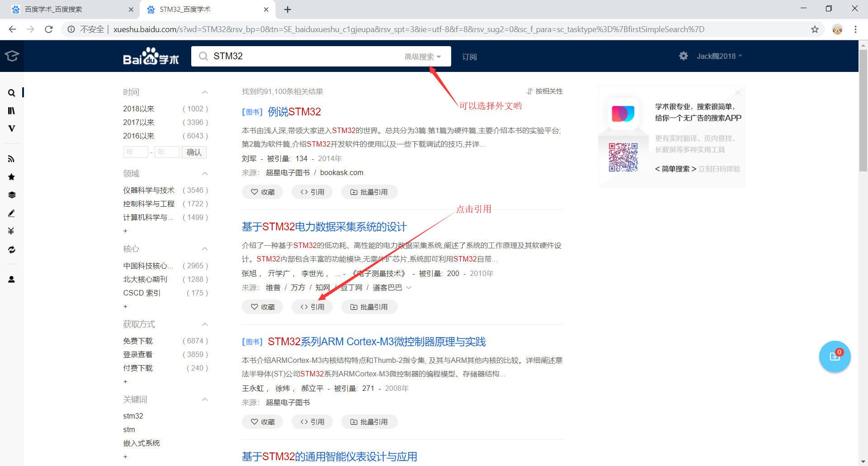Click 批量引用 for STM32系列ARM Cortex-M3 book
868x466 pixels.
369,422
